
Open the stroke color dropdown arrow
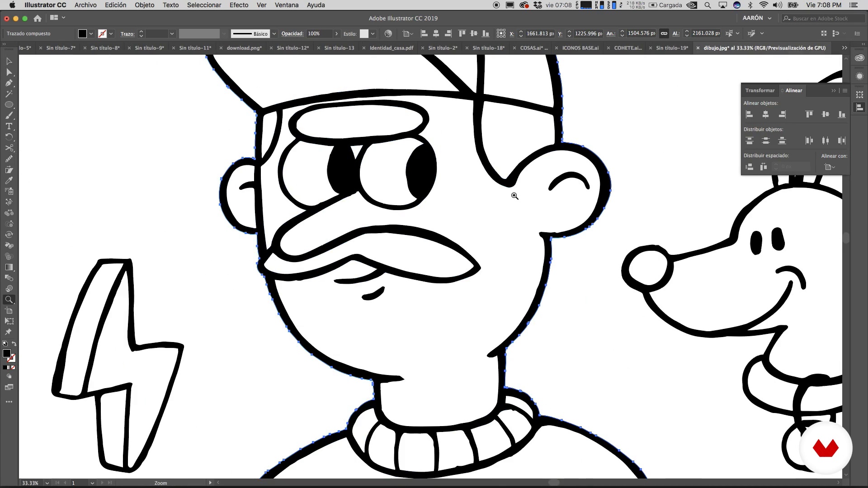click(111, 34)
